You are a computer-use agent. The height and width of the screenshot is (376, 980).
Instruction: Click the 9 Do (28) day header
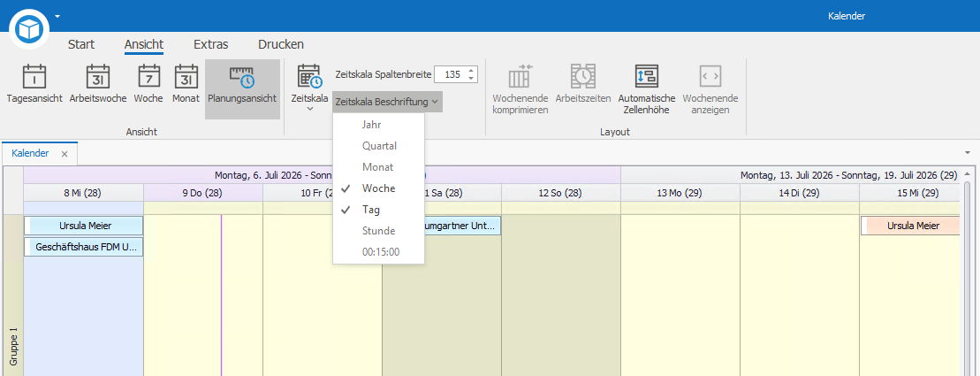point(202,194)
